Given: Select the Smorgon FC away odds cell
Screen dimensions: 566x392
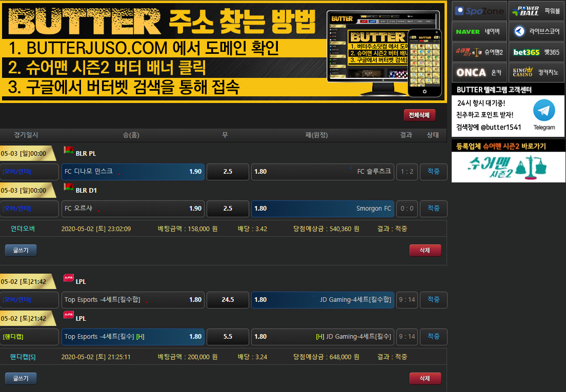Looking at the screenshot, I should (322, 209).
